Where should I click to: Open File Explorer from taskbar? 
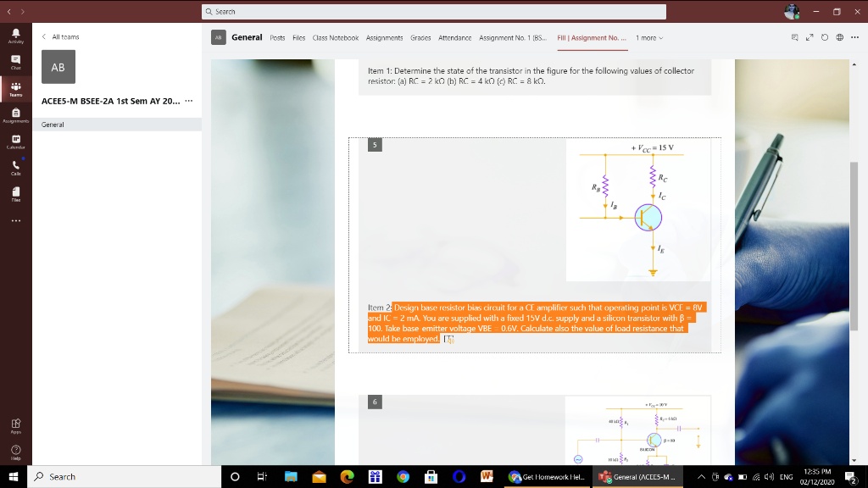291,476
